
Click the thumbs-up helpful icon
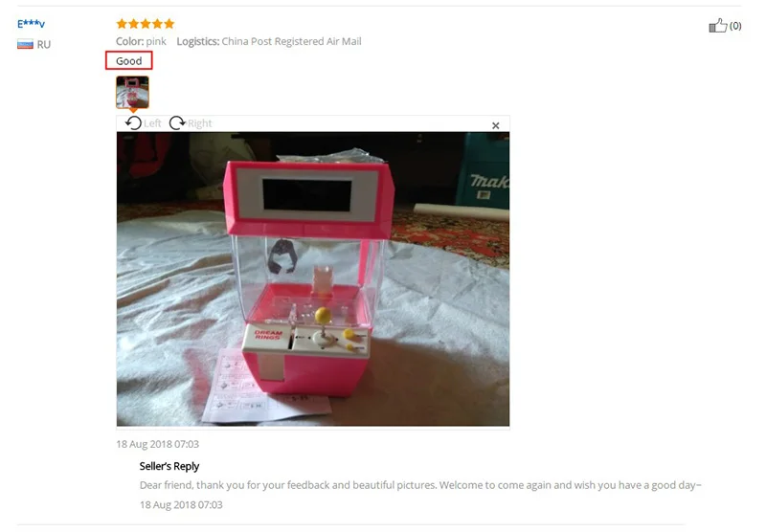point(717,26)
